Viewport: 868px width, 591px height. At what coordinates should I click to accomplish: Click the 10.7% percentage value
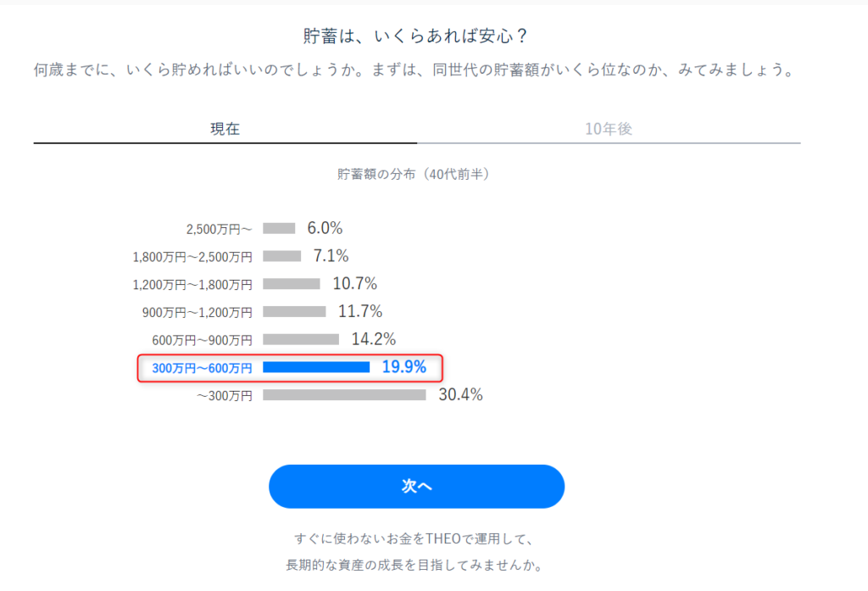point(355,283)
